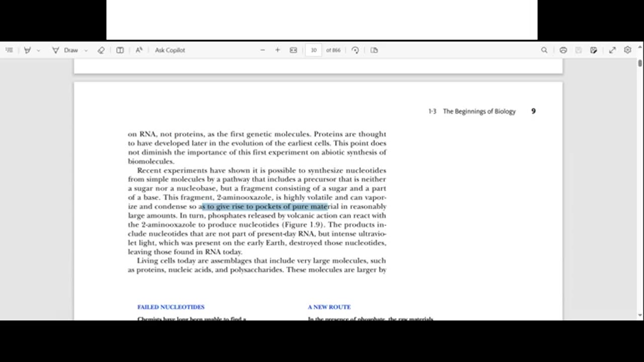Screen dimensions: 644x362
Task: Click the Save As edit icon
Action: click(x=594, y=50)
